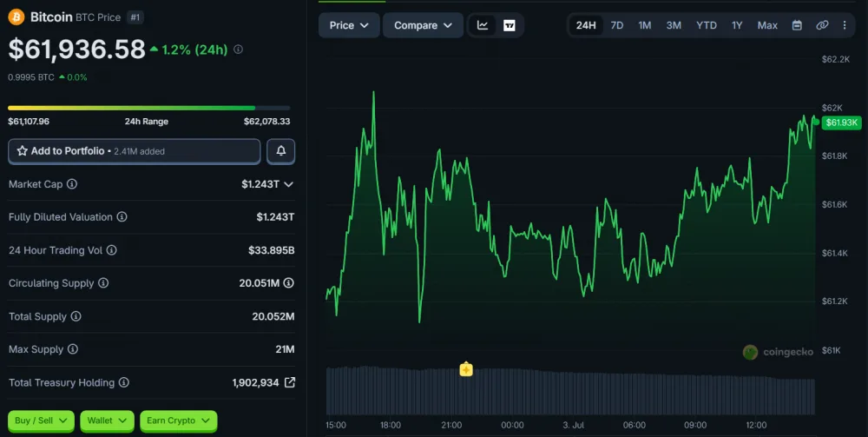The image size is (868, 437).
Task: Click the $61K axis label
Action: (831, 350)
